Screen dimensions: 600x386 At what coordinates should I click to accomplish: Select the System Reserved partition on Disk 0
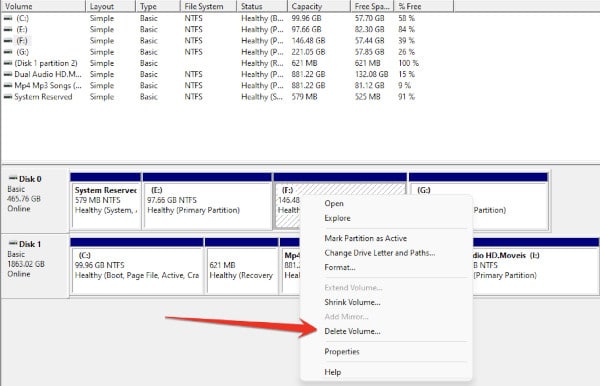tap(106, 201)
